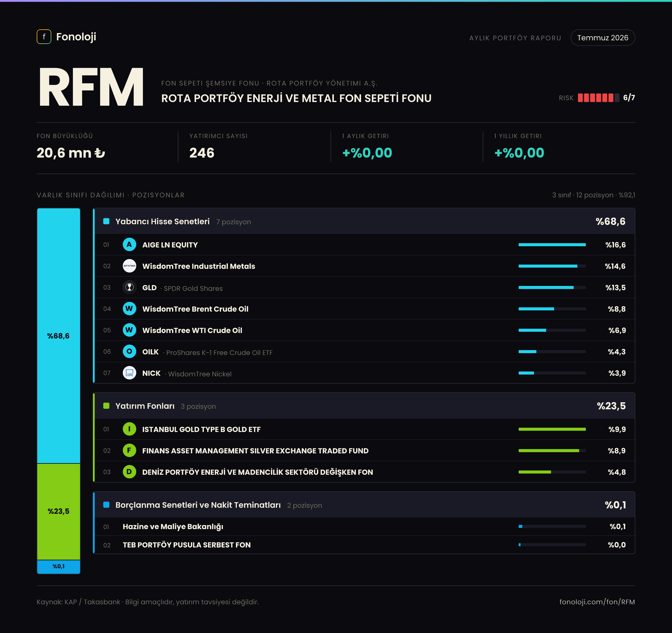
Task: Click the WisdomTree Nickel description text
Action: (x=200, y=374)
